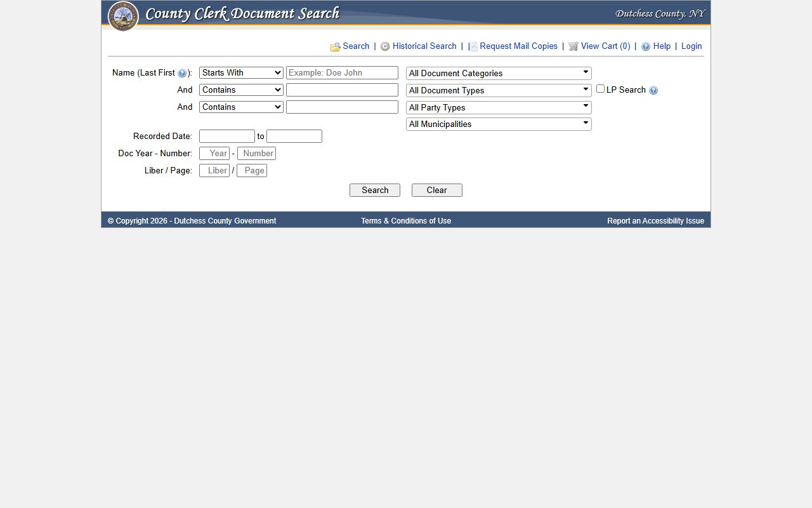Focus the Liber field
Image resolution: width=812 pixels, height=508 pixels.
click(214, 170)
